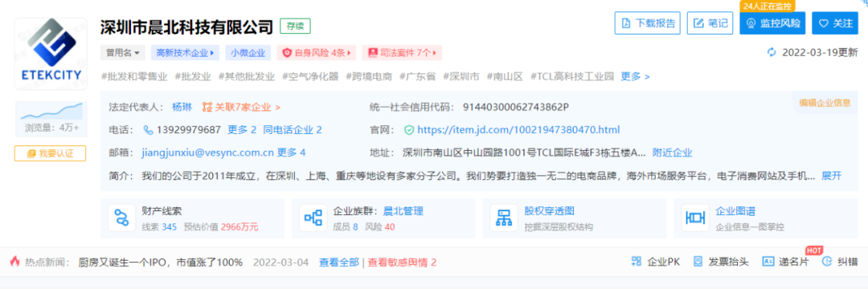Click 查看敏感舆情 2 link

[x=403, y=262]
